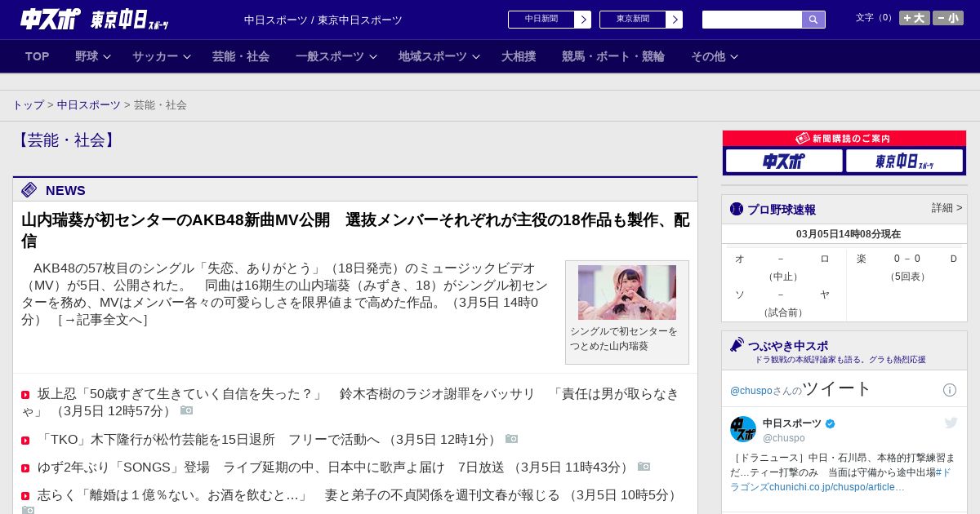Click red bullet icon beside ゆず article
Screen dimensions: 980x514
click(25, 468)
